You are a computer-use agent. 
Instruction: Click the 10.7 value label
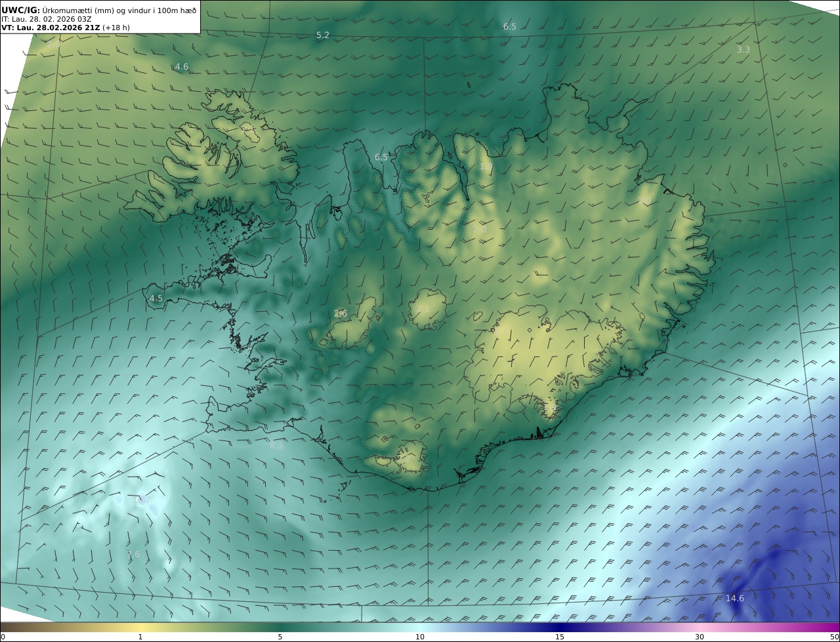click(x=142, y=500)
